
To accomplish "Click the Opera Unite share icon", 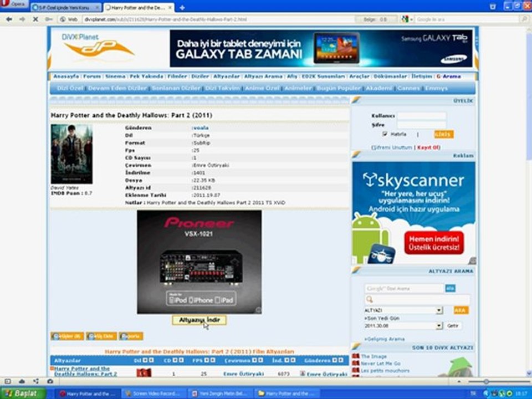I will pyautogui.click(x=36, y=381).
